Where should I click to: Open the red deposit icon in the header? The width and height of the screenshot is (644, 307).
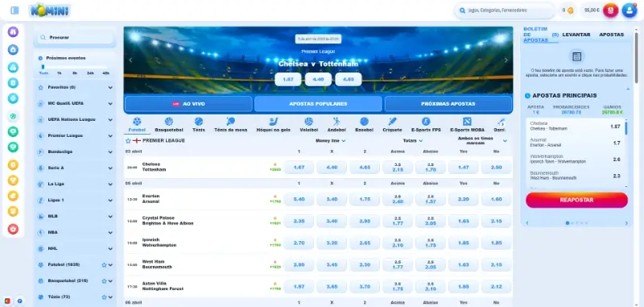[610, 10]
